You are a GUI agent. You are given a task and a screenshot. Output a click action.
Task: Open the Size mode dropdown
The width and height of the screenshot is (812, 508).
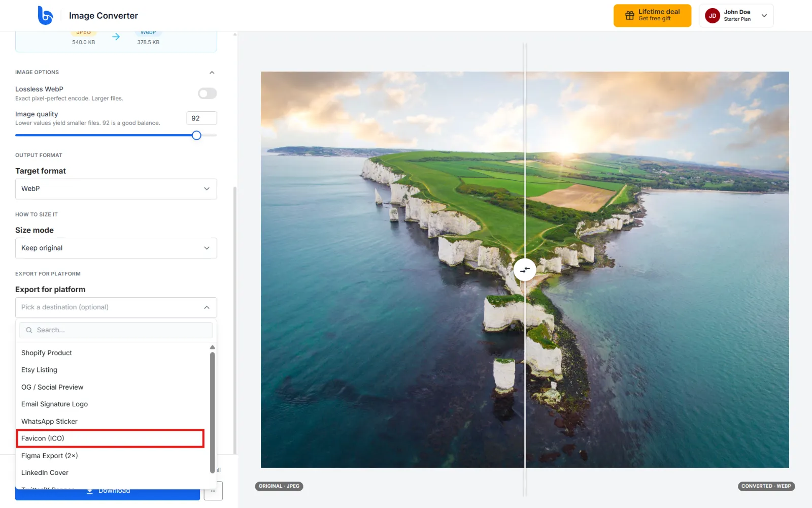click(116, 248)
